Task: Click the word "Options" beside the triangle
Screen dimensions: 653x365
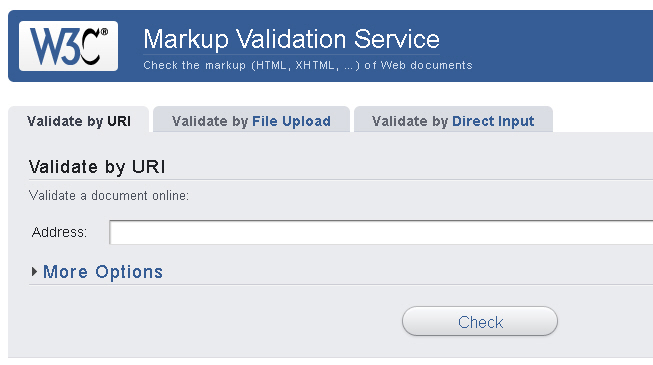Action: point(129,272)
